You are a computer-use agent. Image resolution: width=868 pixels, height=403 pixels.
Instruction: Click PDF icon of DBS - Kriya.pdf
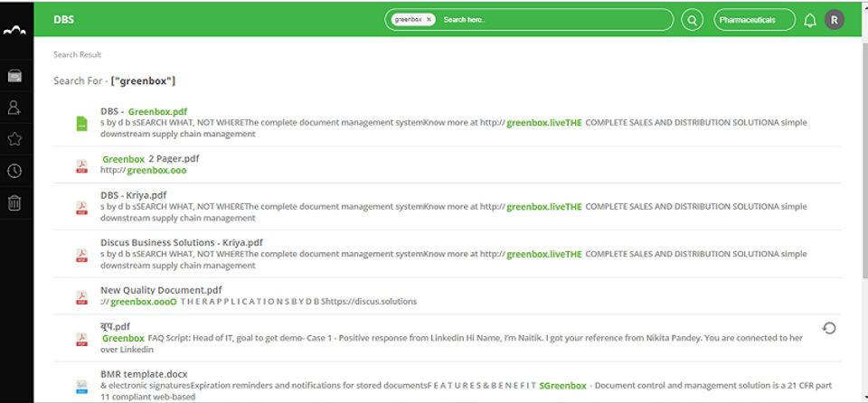pos(82,208)
